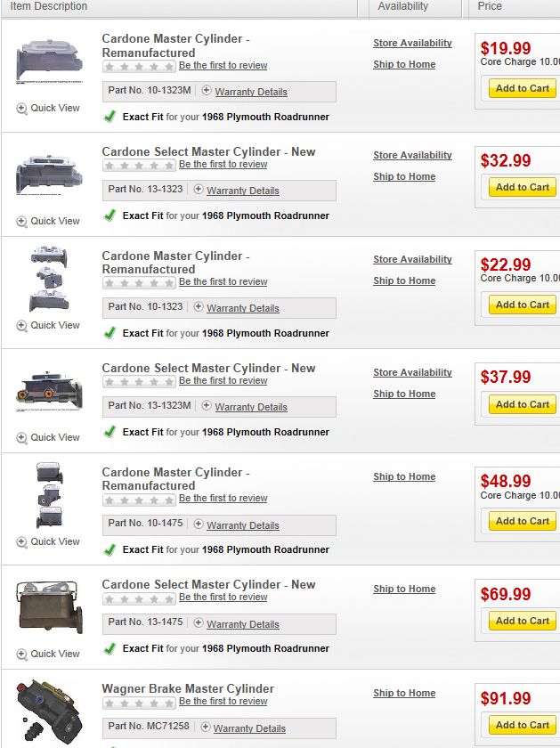Open Store Availability for $32.99 cylinder
560x748 pixels.
412,155
